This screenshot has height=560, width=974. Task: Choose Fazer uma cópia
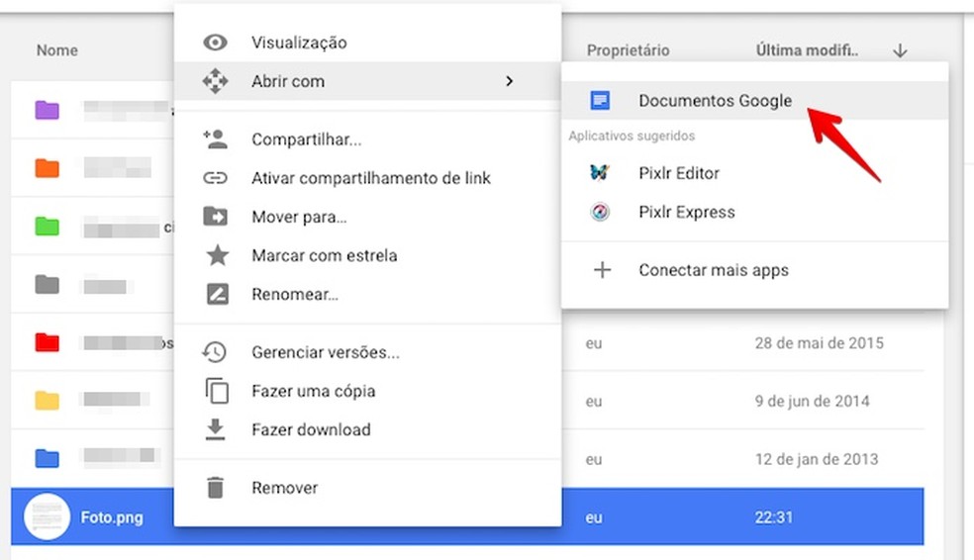pyautogui.click(x=313, y=391)
